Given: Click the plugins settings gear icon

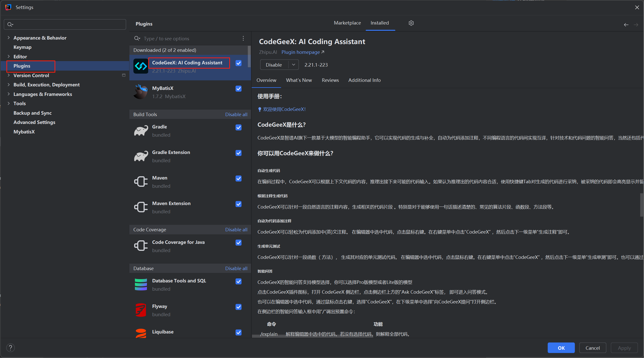Looking at the screenshot, I should click(x=411, y=23).
